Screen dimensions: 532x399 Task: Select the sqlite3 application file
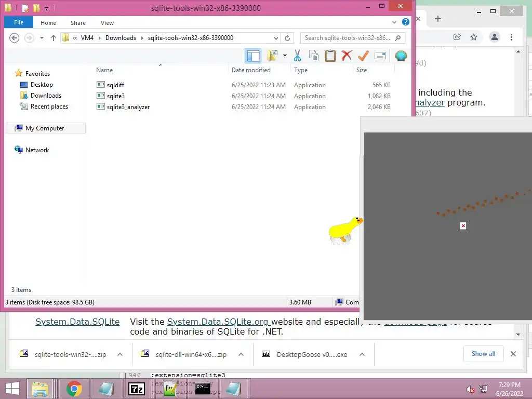point(116,96)
